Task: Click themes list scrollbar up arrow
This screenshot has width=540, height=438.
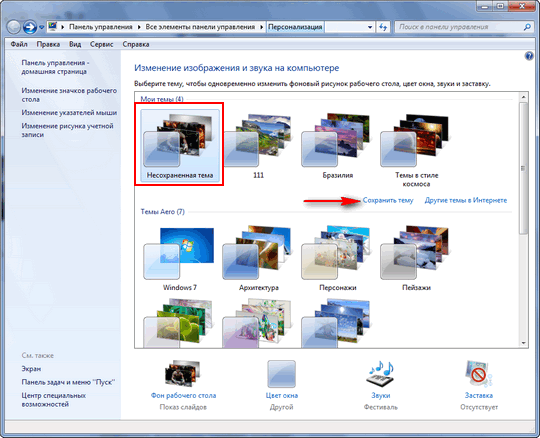Action: click(523, 97)
